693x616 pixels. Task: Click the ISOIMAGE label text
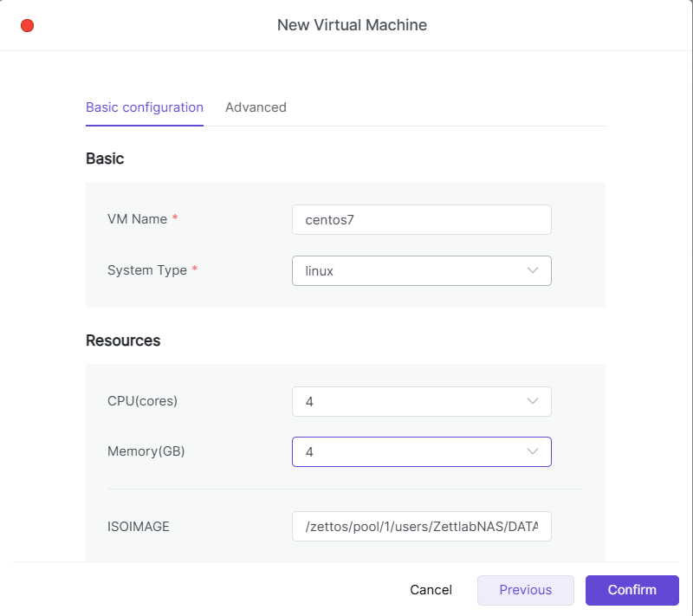point(139,526)
